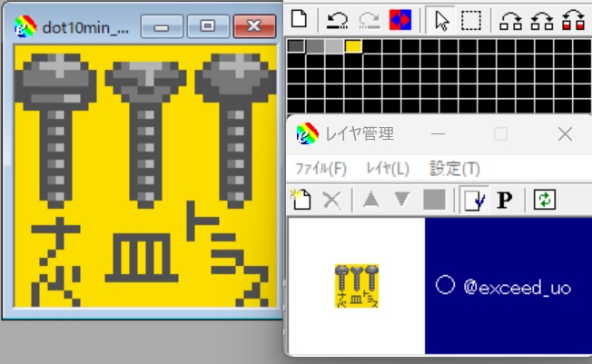Toggle visibility circle of @exceed_uo layer
Image resolution: width=592 pixels, height=364 pixels.
(445, 285)
